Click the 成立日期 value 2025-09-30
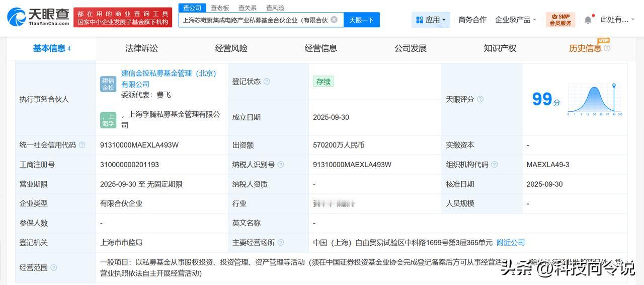 (331, 117)
